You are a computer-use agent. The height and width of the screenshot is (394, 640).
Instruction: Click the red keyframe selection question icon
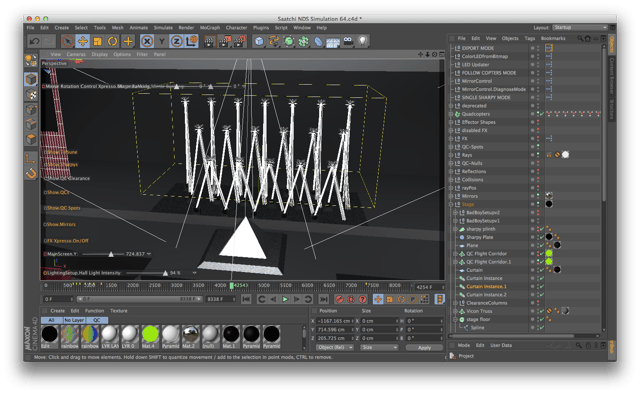pos(362,299)
